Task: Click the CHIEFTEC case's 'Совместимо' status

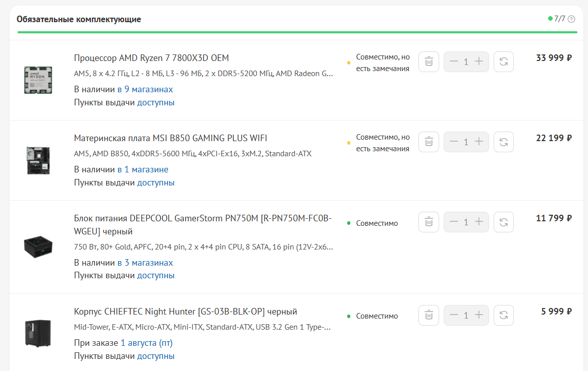Action: click(377, 316)
